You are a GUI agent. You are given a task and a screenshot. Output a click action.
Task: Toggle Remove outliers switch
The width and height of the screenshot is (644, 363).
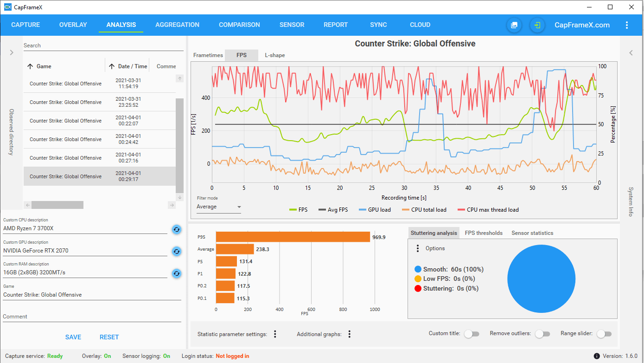click(x=542, y=334)
